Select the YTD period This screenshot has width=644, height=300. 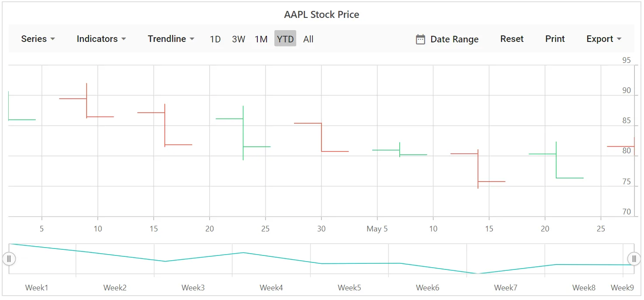coord(285,39)
